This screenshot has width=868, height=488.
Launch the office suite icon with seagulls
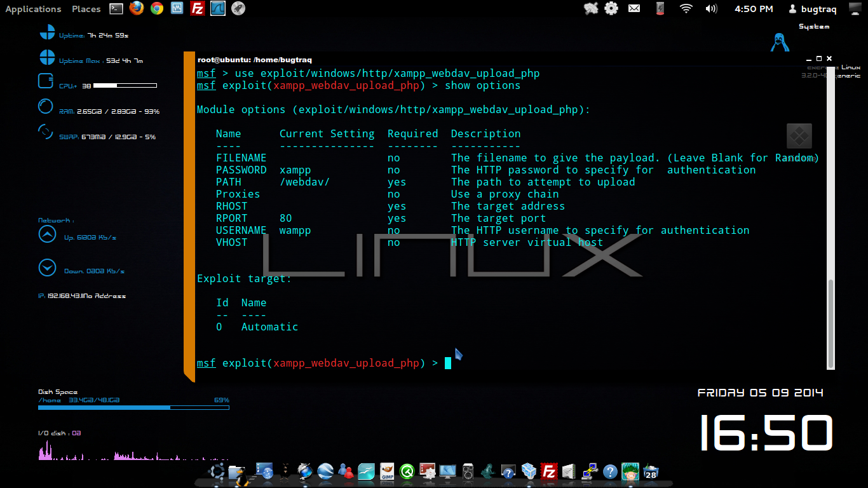[367, 471]
